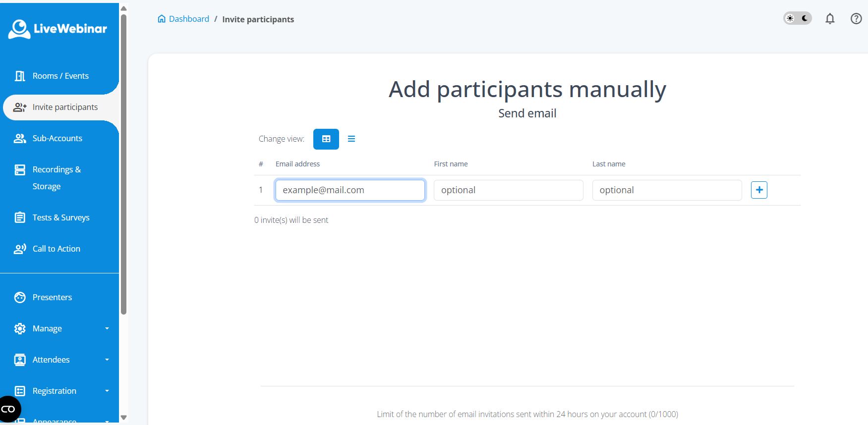Screen dimensions: 868x425
Task: Focus the First name optional field
Action: click(508, 190)
